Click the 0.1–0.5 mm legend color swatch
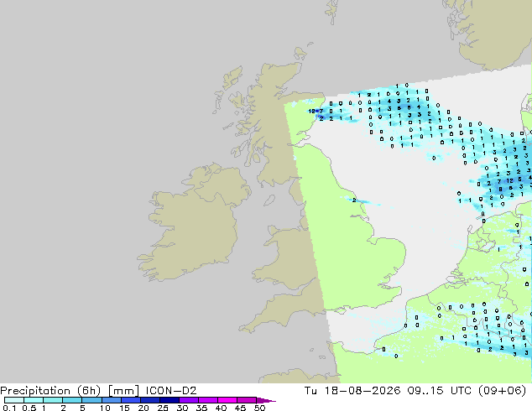Viewport: 532px width, 411px height. [14, 400]
